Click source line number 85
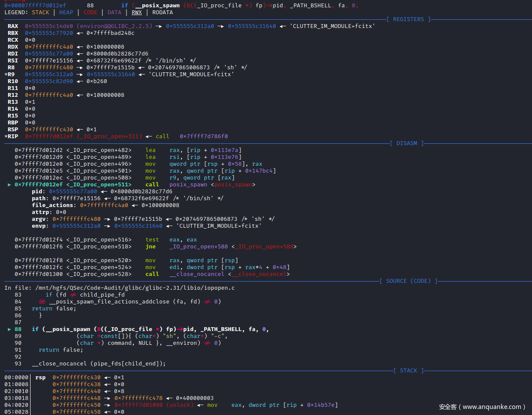This screenshot has height=415, width=532. (18, 309)
